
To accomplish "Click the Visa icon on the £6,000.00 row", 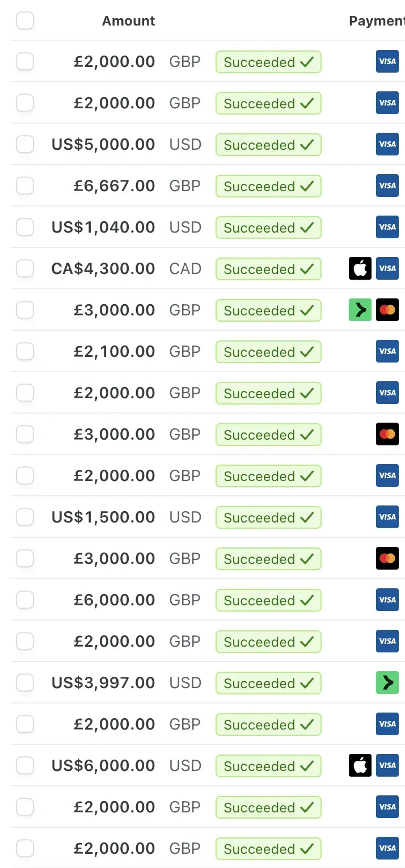I will pos(387,600).
